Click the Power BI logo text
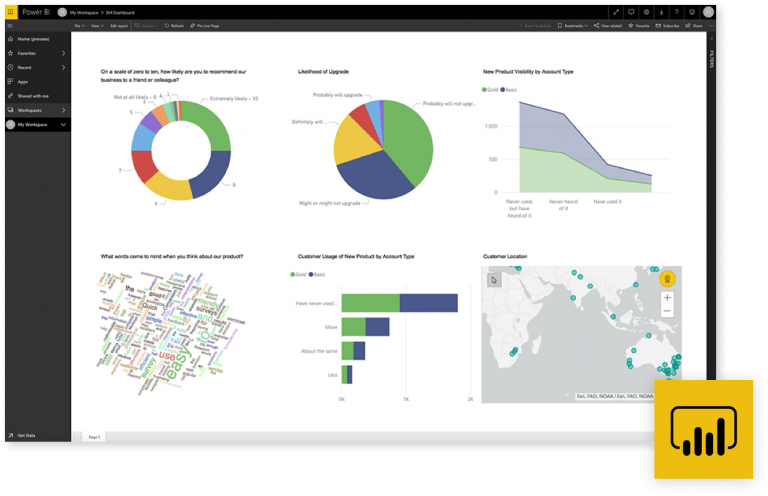 tap(36, 12)
